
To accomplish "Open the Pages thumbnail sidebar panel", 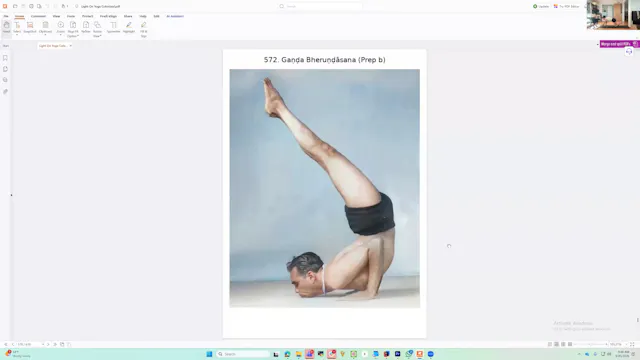I will tap(5, 69).
